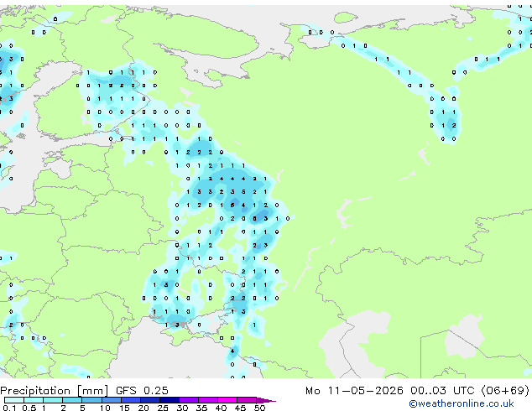Select legend swatch between 10 and 15

tap(111, 400)
